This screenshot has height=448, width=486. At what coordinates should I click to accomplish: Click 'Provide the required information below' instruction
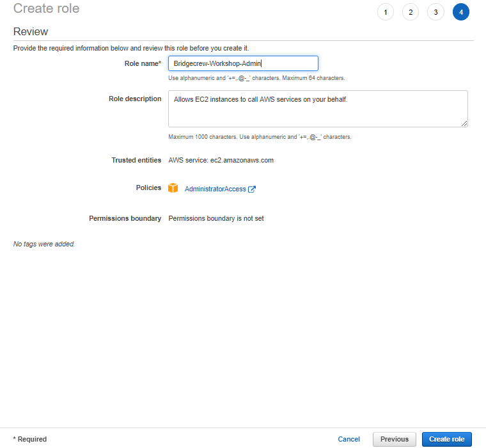pyautogui.click(x=131, y=48)
